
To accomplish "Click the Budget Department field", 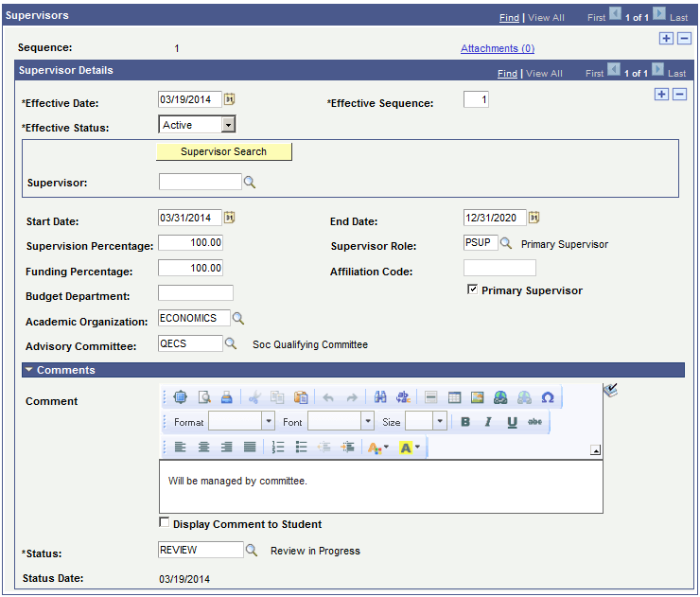I will click(x=196, y=293).
